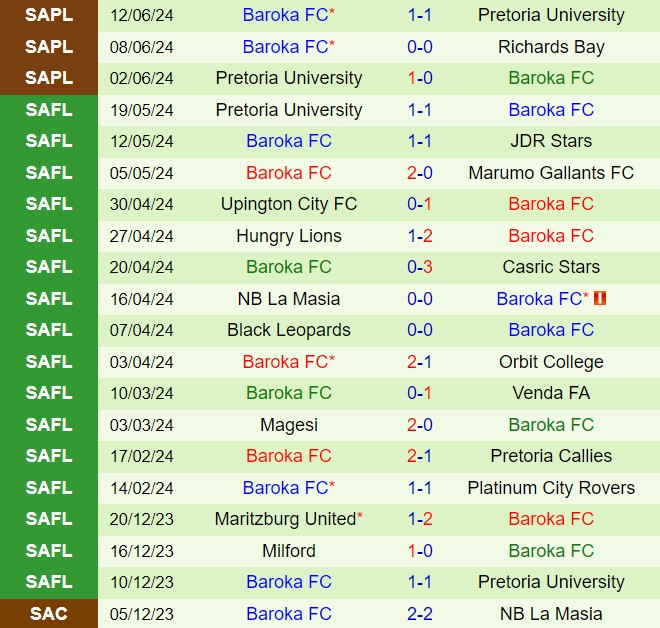The image size is (660, 628).
Task: Open Richards Bay team link
Action: (551, 47)
